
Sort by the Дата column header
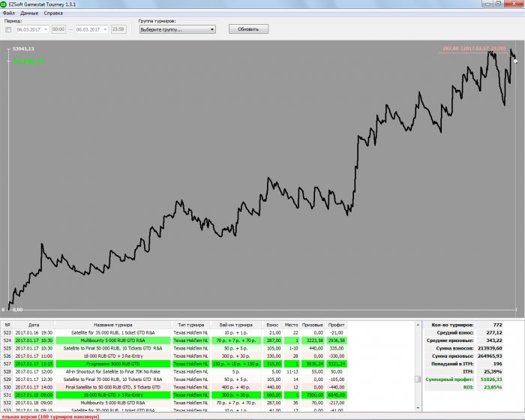tap(29, 325)
